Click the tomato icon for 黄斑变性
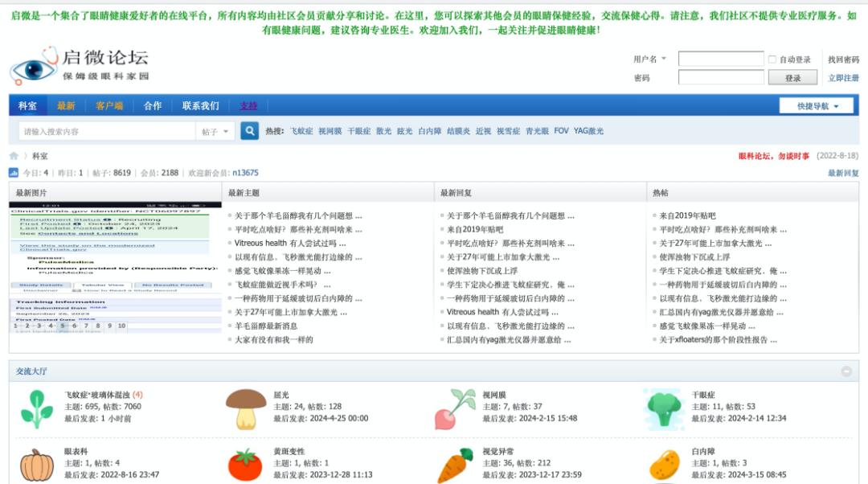Screen dimensions: 868x484 pyautogui.click(x=246, y=465)
